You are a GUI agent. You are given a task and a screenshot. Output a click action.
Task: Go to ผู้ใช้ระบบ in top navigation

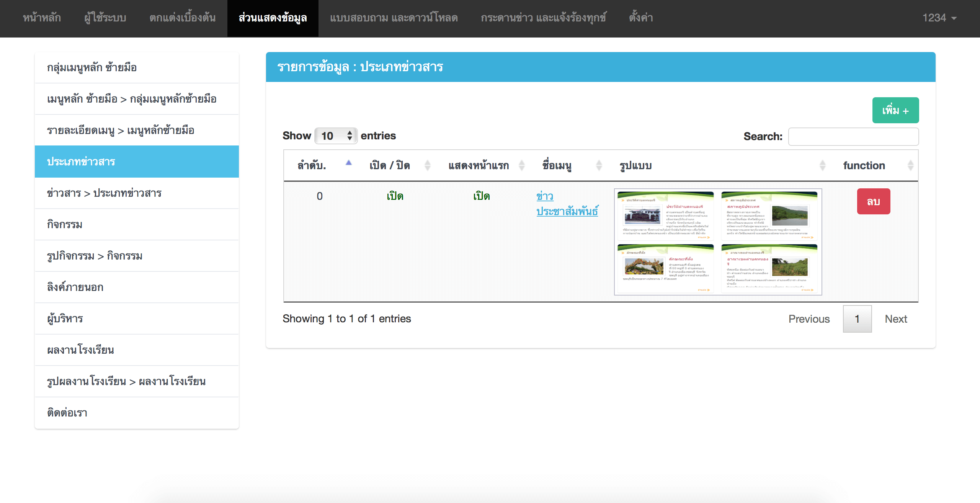click(x=105, y=18)
